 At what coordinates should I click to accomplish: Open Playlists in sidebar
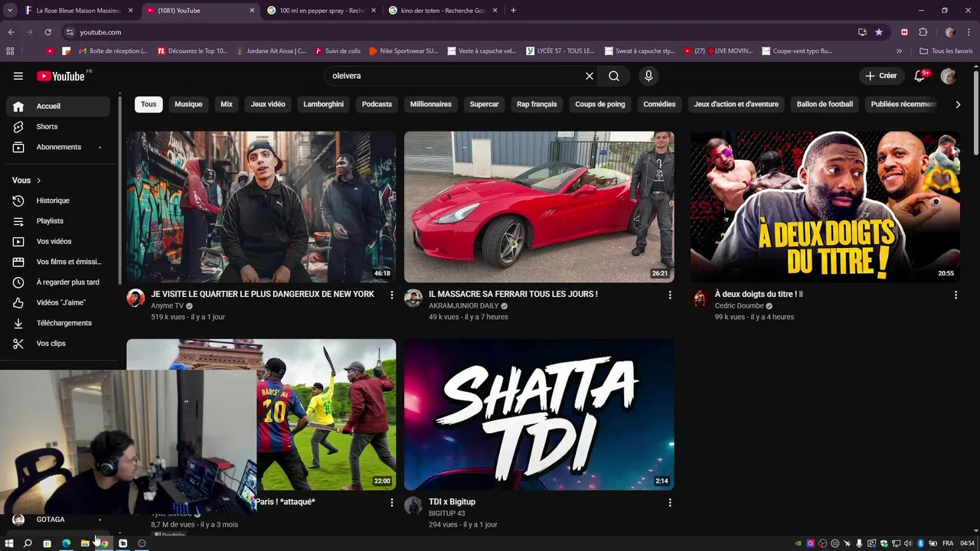58,221
